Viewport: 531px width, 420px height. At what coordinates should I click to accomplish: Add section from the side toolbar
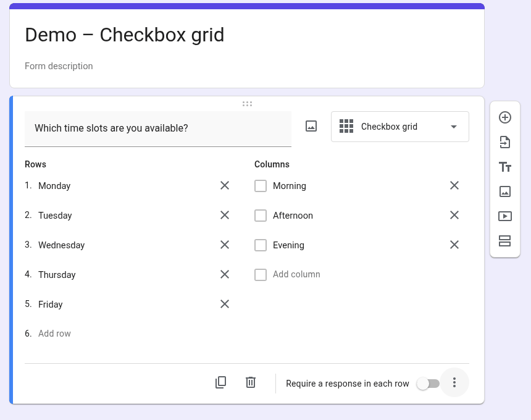coord(505,241)
